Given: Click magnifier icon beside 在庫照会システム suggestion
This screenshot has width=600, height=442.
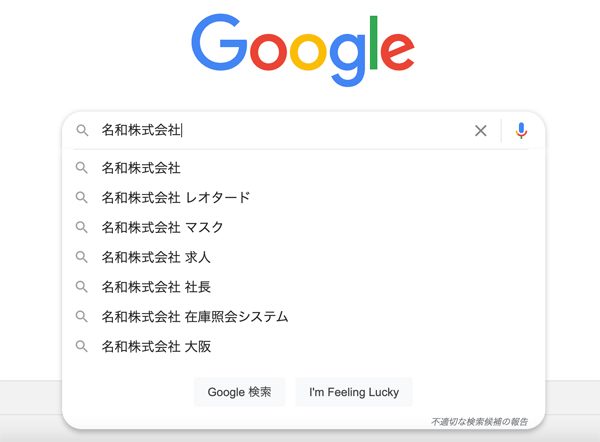Looking at the screenshot, I should 82,316.
